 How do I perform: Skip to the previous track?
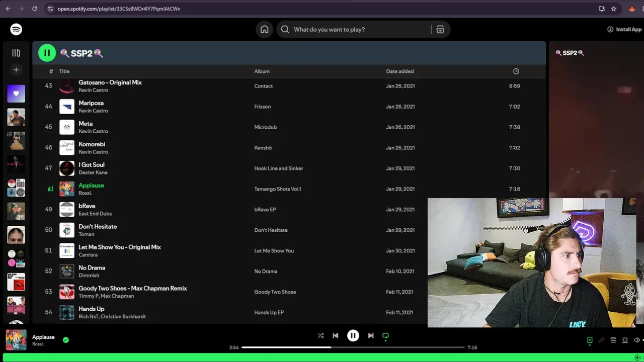(336, 335)
